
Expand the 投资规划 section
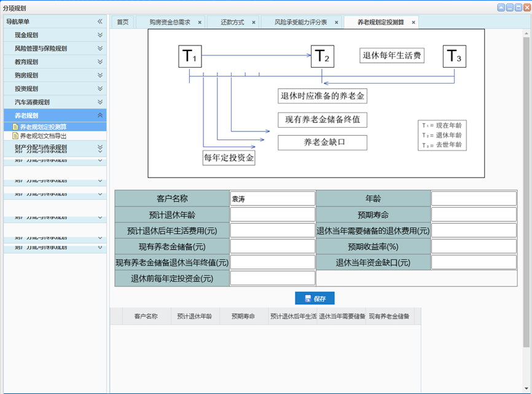(x=100, y=89)
